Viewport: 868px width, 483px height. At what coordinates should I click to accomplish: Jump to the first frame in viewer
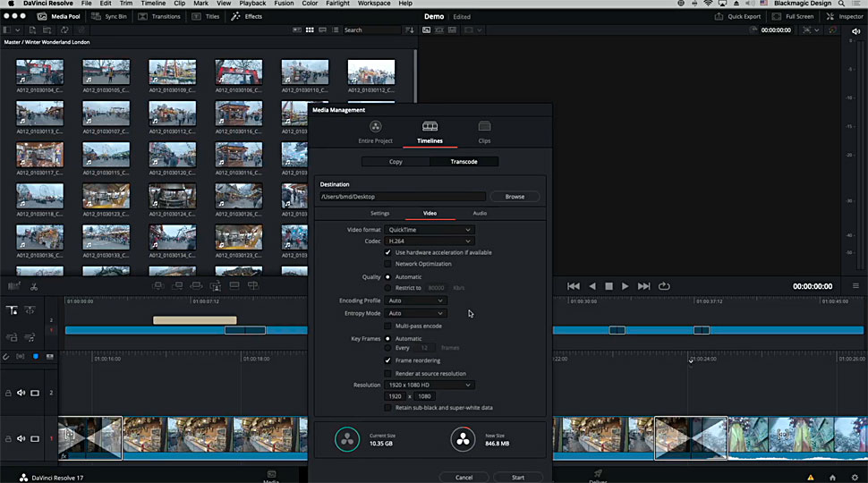click(574, 286)
